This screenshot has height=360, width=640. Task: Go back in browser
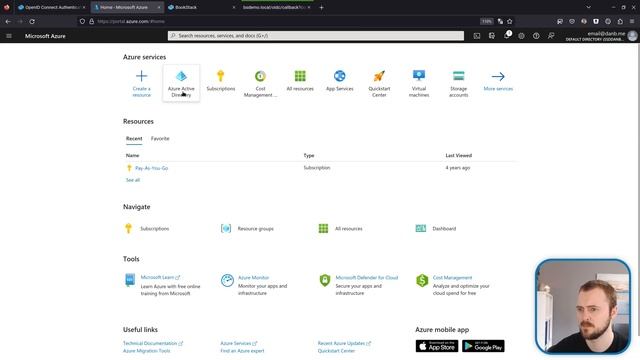[8, 21]
